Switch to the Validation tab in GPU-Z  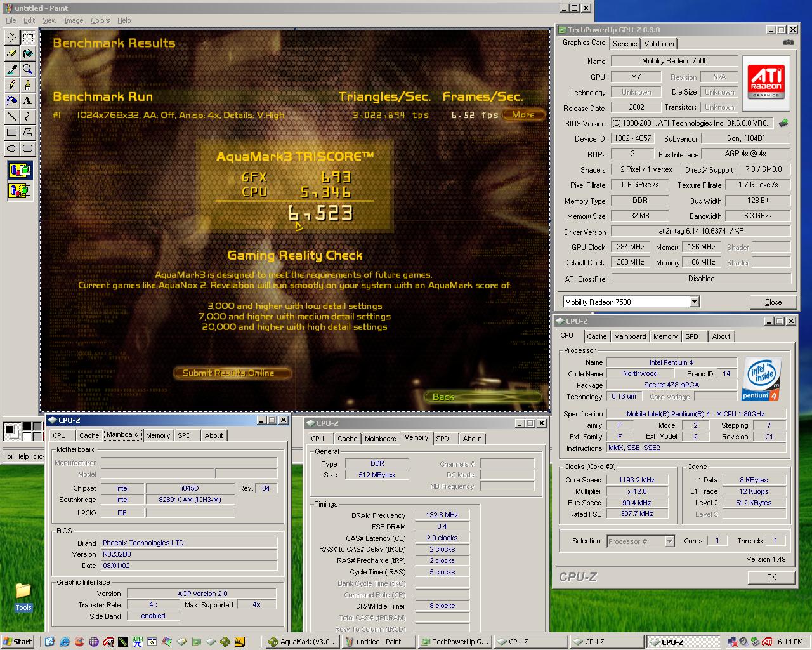pos(659,44)
